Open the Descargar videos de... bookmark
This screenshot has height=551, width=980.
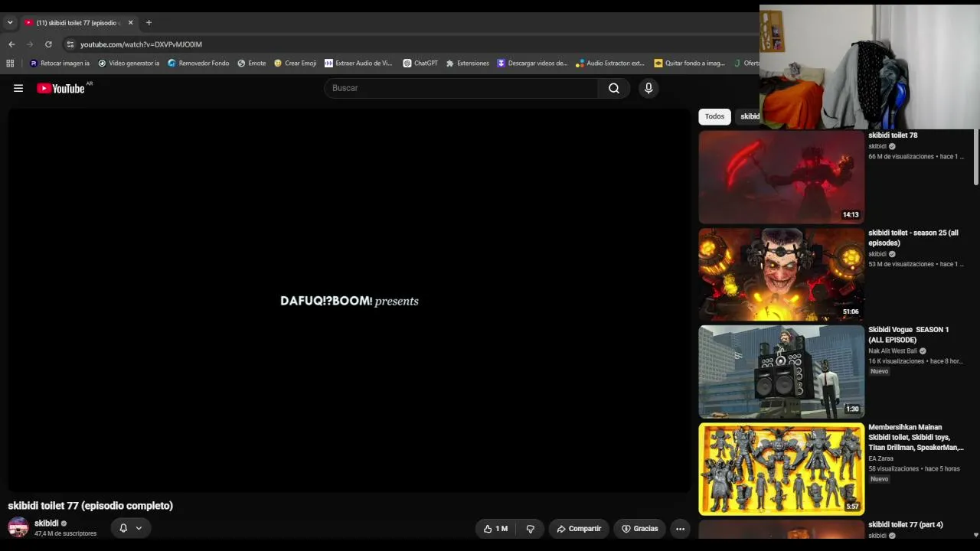pos(532,64)
